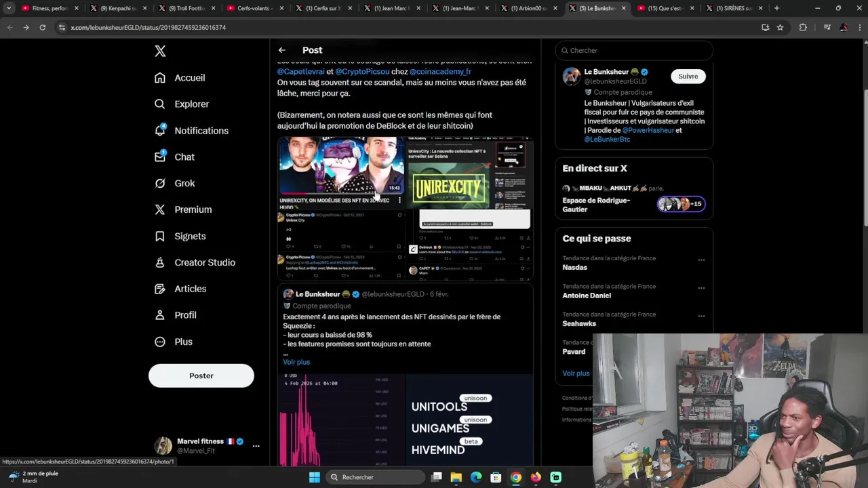The height and width of the screenshot is (488, 868).
Task: Launch Microsoft Edge from taskbar
Action: pyautogui.click(x=476, y=477)
